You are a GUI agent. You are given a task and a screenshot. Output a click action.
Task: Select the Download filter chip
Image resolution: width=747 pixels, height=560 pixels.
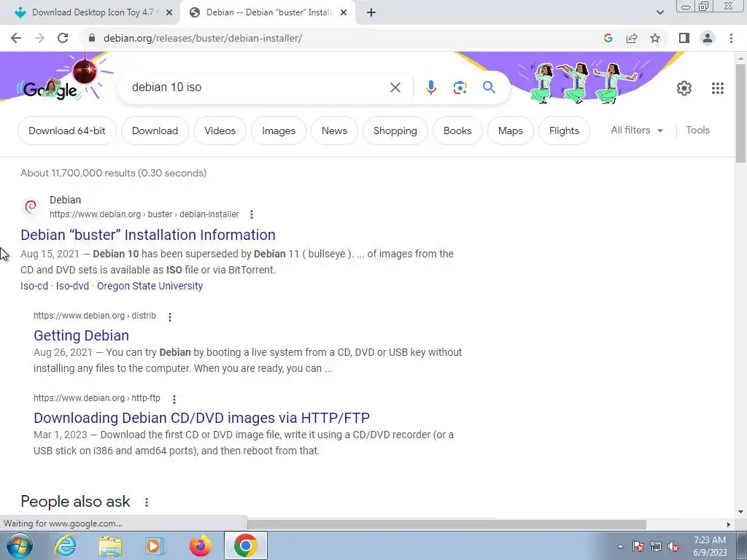tap(155, 131)
